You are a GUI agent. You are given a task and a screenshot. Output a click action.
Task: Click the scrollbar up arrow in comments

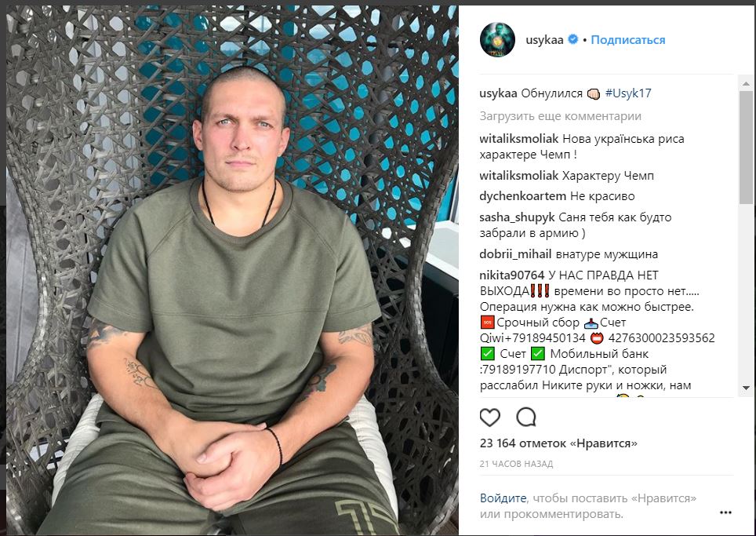(747, 84)
